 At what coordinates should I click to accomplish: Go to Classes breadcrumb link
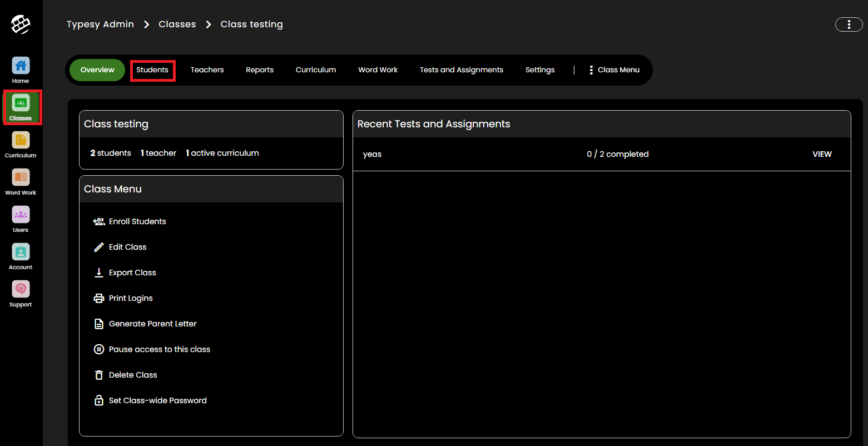pos(177,24)
